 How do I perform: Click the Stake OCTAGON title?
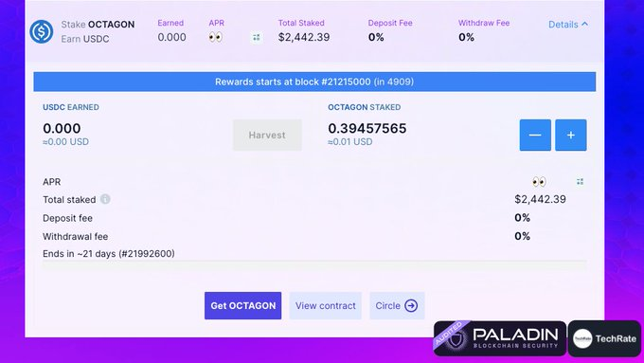point(98,25)
